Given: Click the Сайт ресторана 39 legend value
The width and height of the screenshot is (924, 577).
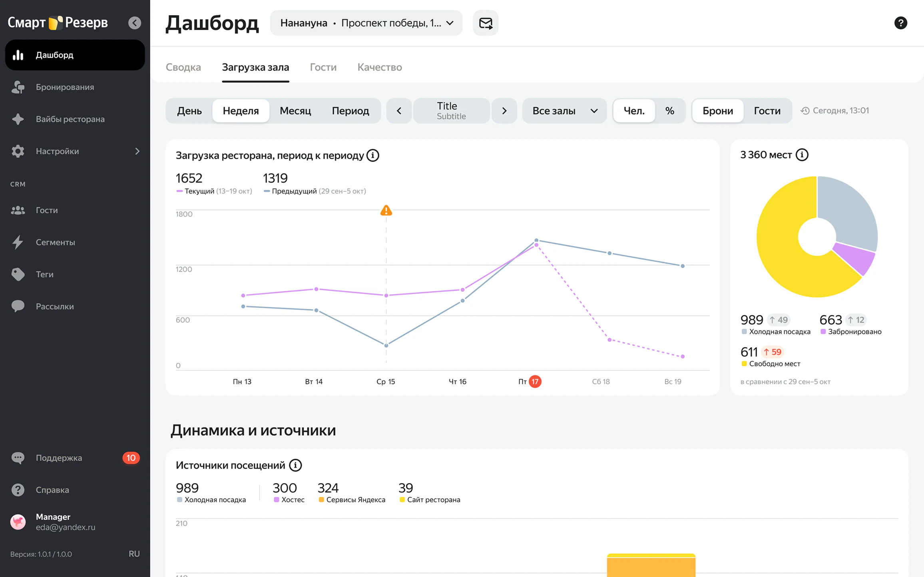Looking at the screenshot, I should coord(406,488).
